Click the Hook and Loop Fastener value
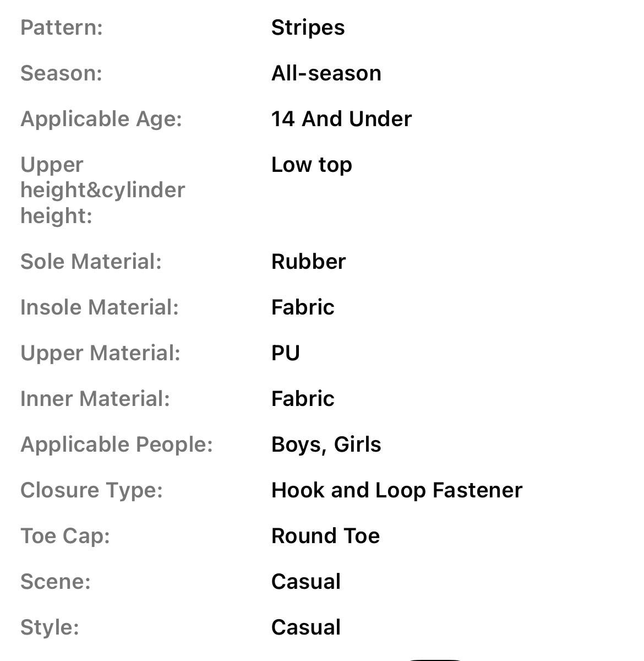The width and height of the screenshot is (644, 661). coord(396,490)
